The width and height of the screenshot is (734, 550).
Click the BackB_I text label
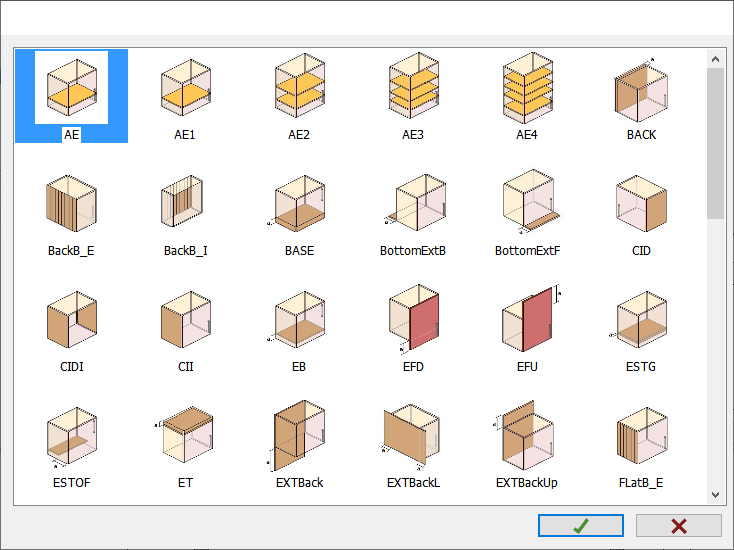click(x=186, y=251)
